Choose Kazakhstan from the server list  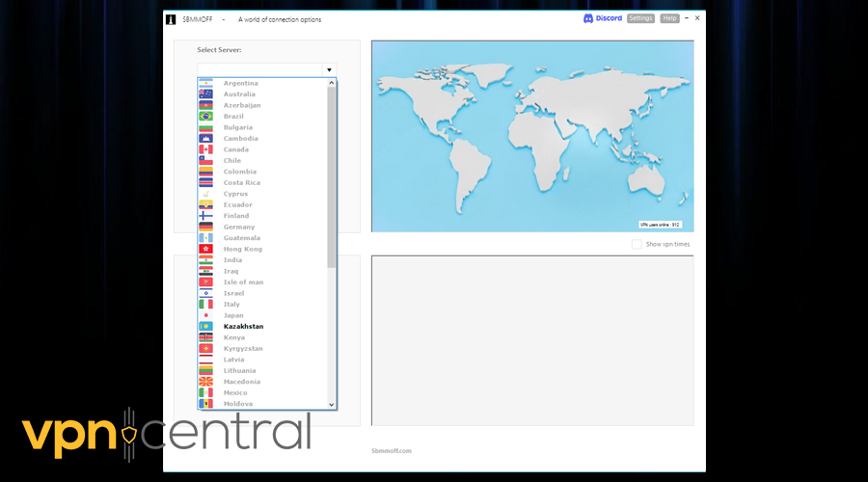tap(243, 327)
